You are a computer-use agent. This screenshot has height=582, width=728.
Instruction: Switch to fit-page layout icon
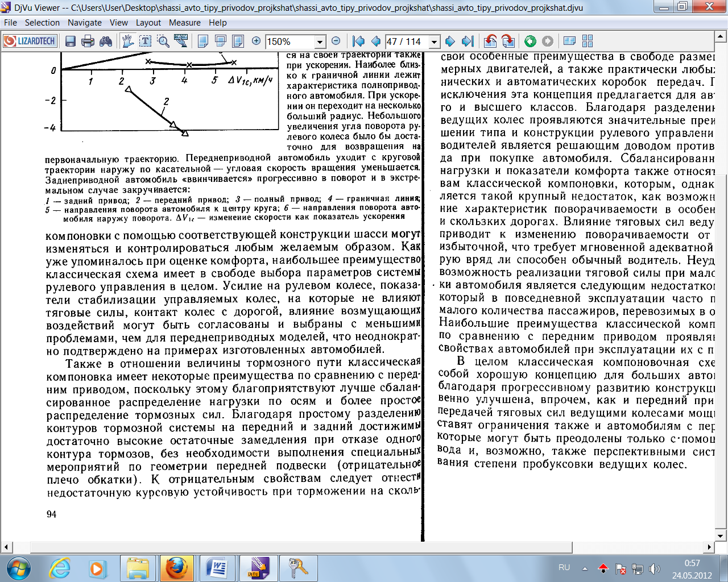(x=238, y=41)
